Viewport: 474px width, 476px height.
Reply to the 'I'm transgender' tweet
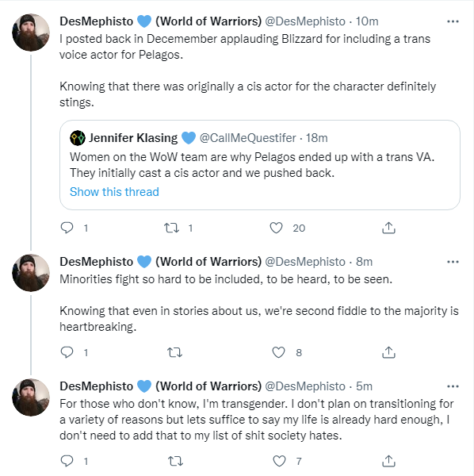(67, 461)
